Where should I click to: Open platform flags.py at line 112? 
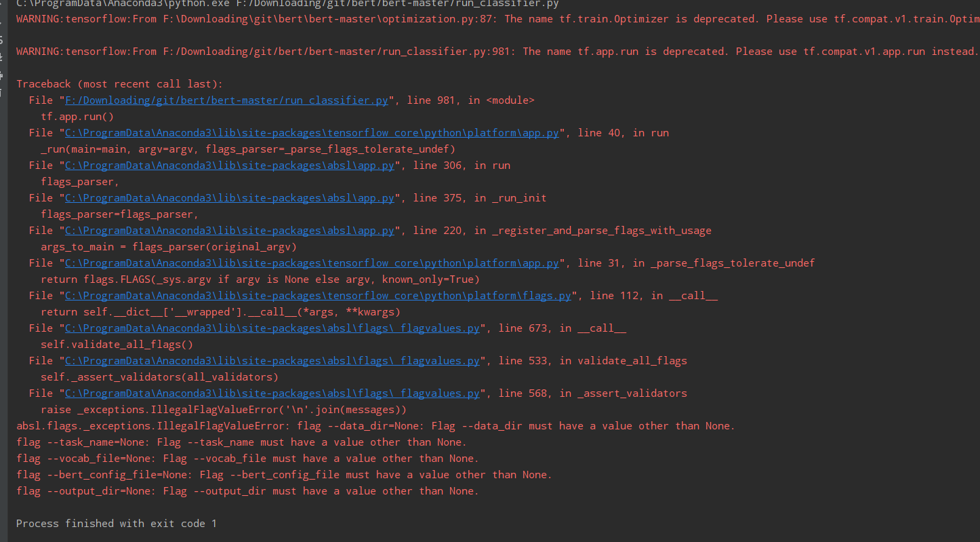coord(317,295)
